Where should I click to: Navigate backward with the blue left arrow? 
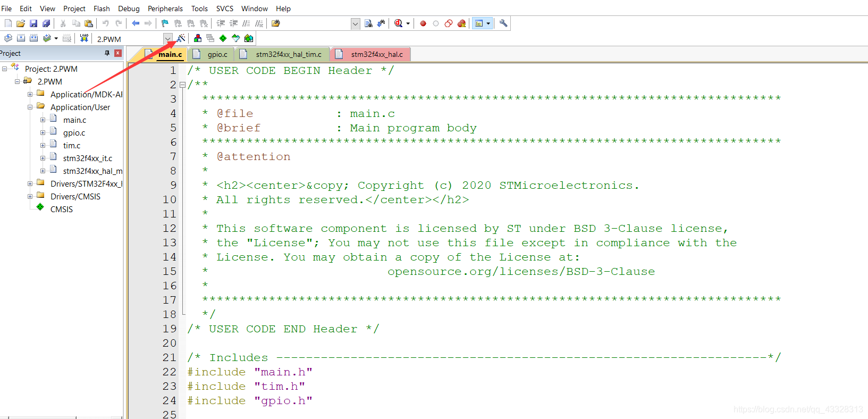(x=136, y=23)
